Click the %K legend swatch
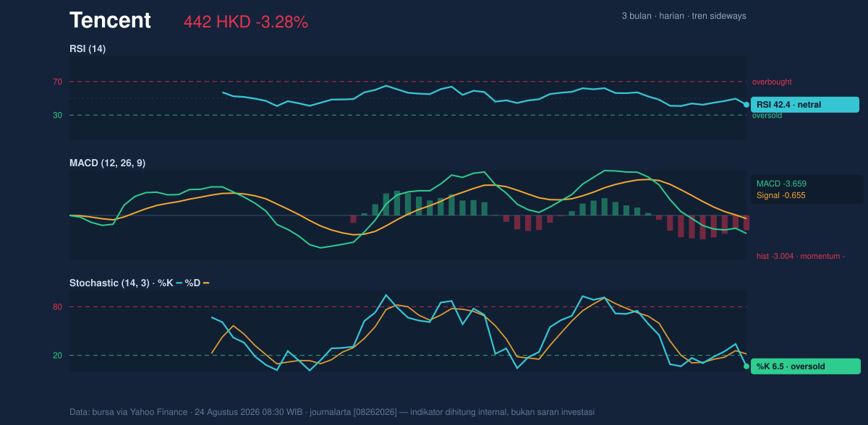 (x=179, y=283)
